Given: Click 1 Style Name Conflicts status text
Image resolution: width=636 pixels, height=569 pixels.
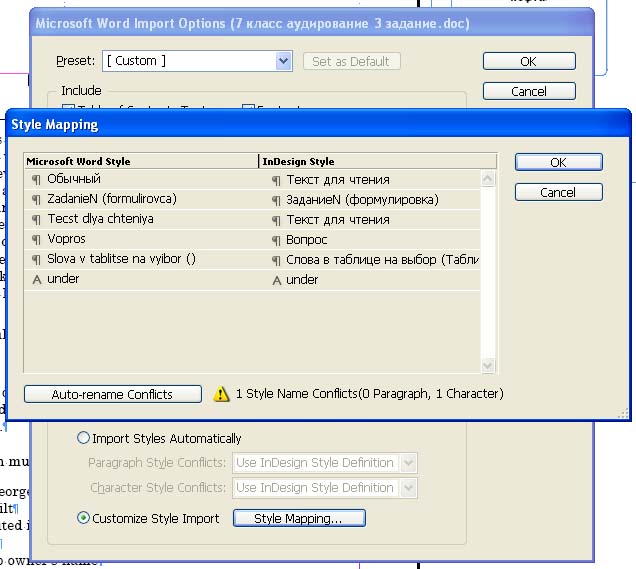Looking at the screenshot, I should coord(370,394).
